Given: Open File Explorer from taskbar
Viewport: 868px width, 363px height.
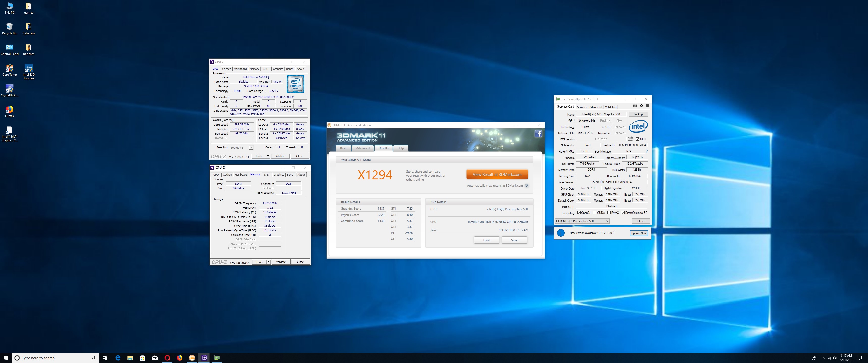Looking at the screenshot, I should point(130,358).
